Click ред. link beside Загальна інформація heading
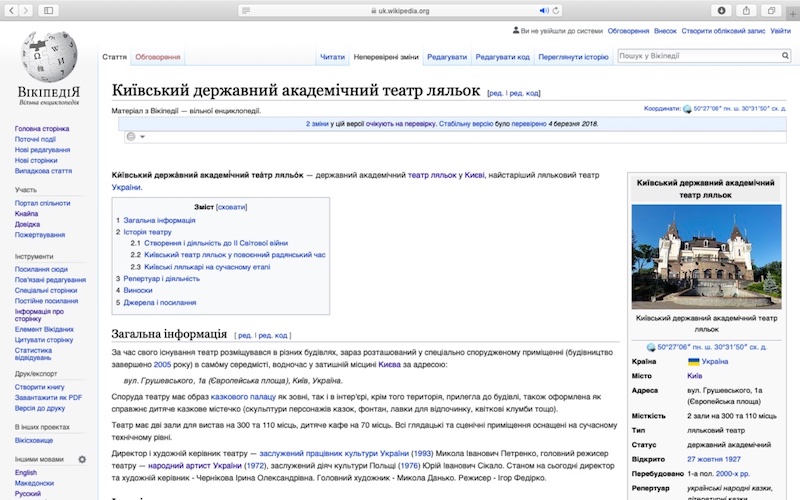Screen dimensions: 800x500 coord(245,336)
